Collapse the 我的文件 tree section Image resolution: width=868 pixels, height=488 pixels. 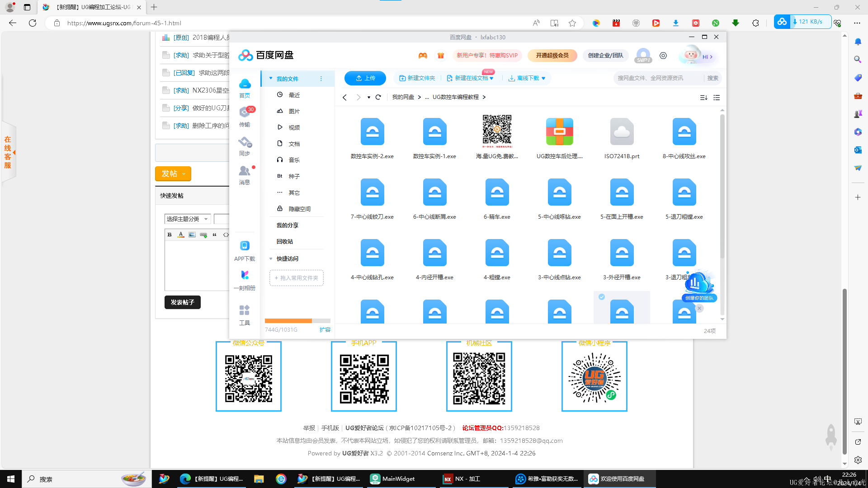click(271, 79)
